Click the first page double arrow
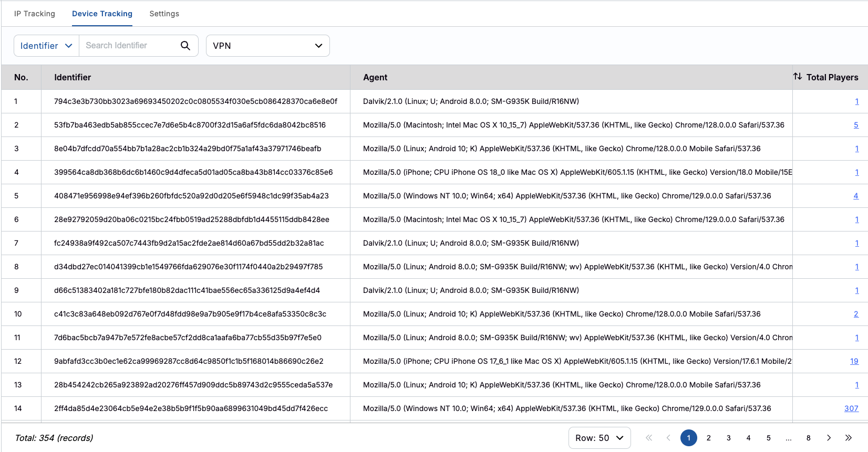868x452 pixels. (x=649, y=438)
